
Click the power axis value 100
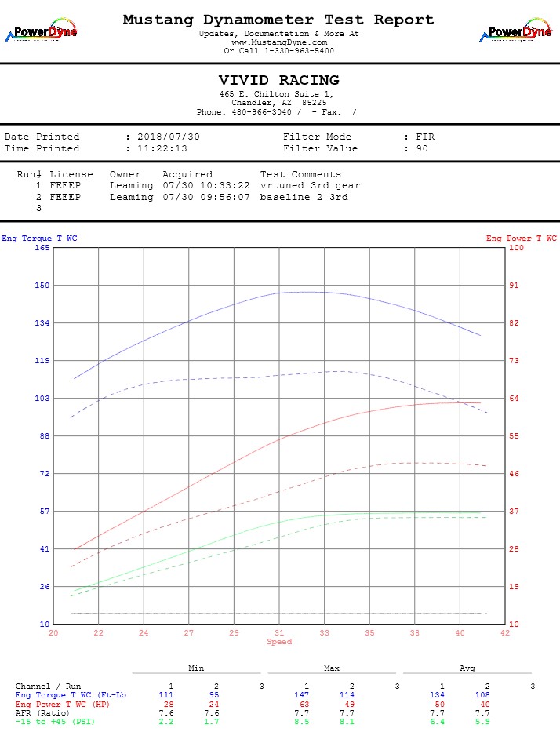(x=516, y=247)
